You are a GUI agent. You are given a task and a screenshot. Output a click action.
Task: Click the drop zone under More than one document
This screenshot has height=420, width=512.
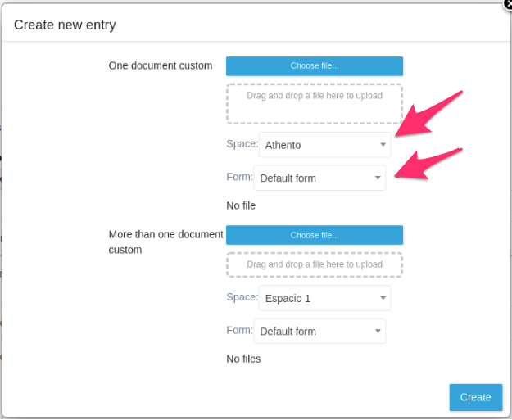(x=315, y=264)
